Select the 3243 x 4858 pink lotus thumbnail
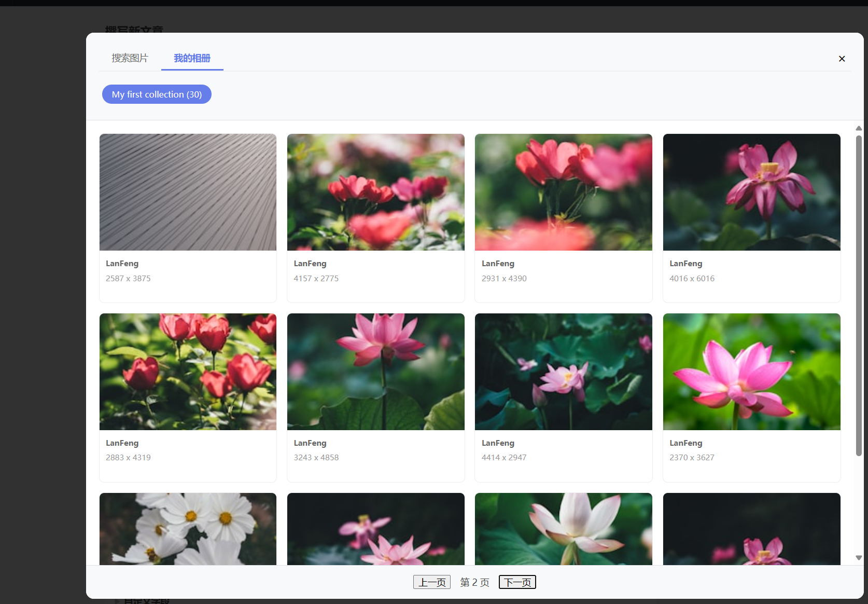The width and height of the screenshot is (868, 604). click(x=375, y=372)
